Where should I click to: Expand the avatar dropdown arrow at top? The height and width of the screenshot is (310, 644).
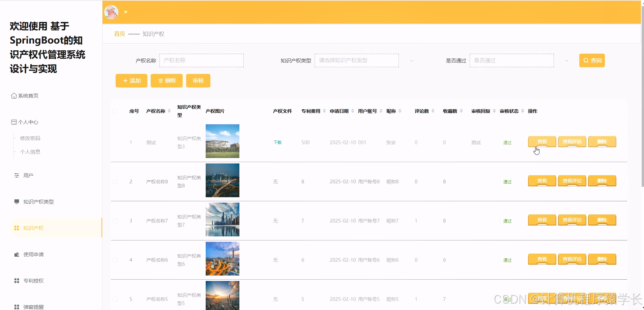125,12
